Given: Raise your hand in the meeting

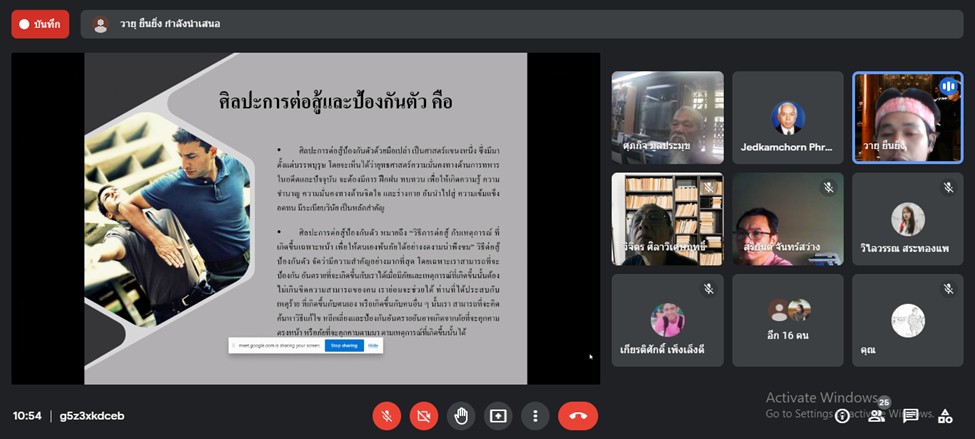Looking at the screenshot, I should [461, 416].
